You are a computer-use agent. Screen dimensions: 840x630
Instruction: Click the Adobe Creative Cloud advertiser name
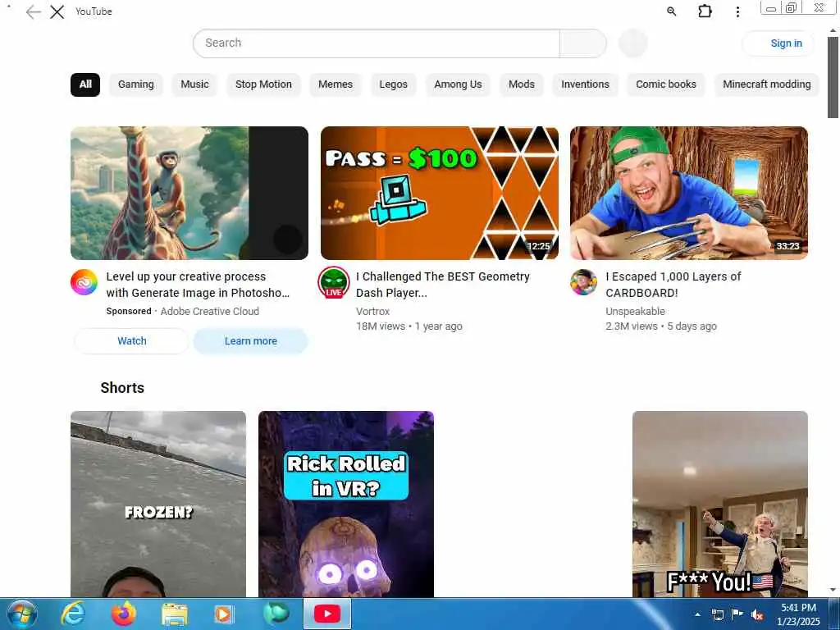point(209,311)
